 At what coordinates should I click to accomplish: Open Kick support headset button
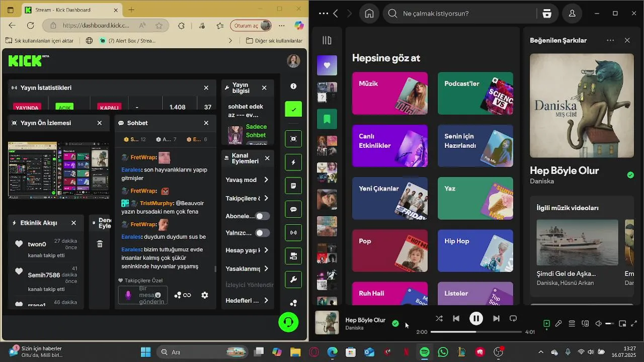pyautogui.click(x=289, y=322)
